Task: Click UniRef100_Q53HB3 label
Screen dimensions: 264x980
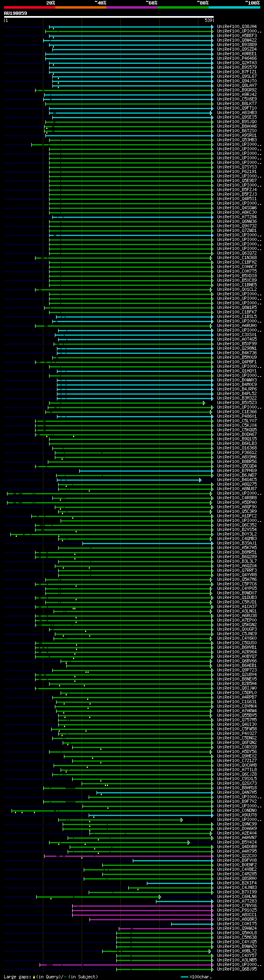Action: 237,140
